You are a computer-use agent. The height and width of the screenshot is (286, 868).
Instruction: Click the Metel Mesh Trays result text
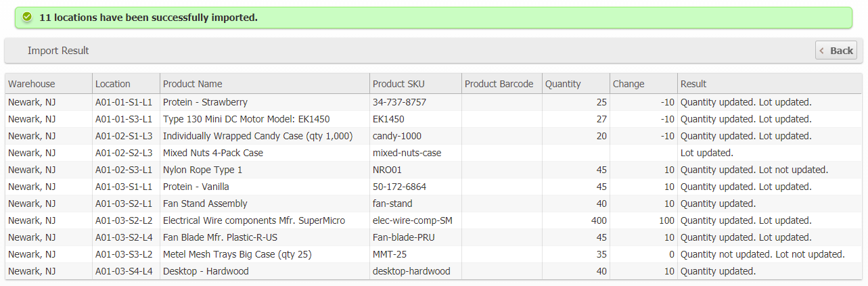point(762,254)
